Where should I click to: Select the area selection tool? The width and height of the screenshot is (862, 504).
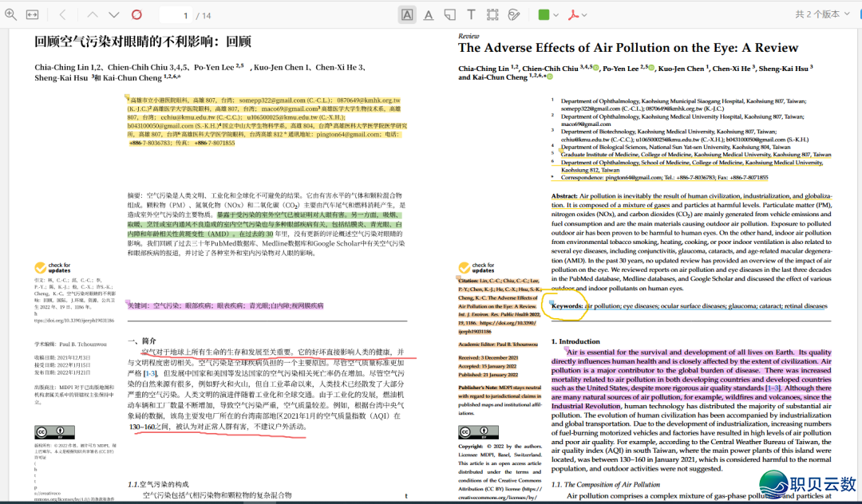tap(492, 14)
